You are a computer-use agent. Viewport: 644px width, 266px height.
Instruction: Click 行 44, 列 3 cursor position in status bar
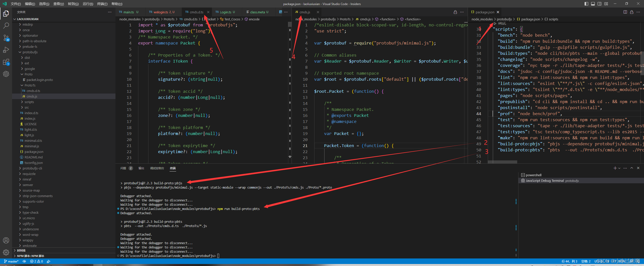pos(569,261)
